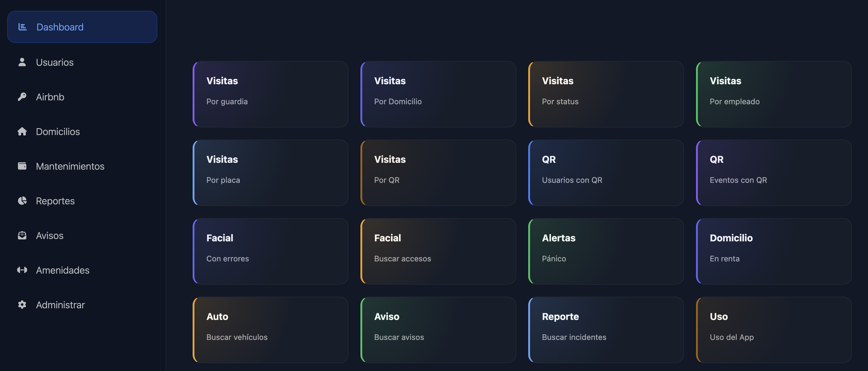Viewport: 868px width, 371px height.
Task: Click the Avisos envelope icon
Action: pos(22,236)
